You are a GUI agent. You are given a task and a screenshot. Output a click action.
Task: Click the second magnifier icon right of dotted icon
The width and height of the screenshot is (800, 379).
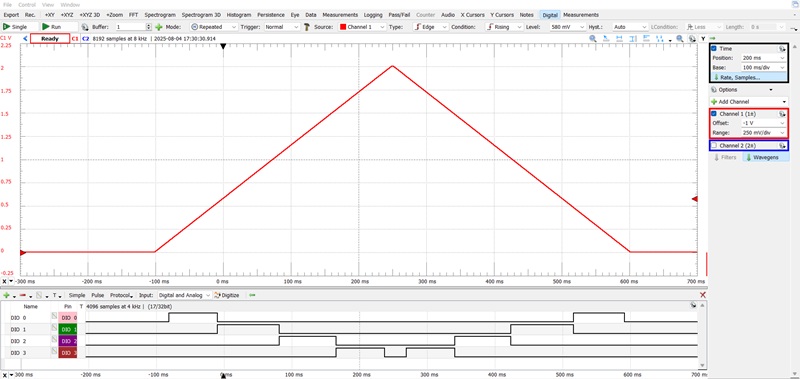[x=680, y=38]
